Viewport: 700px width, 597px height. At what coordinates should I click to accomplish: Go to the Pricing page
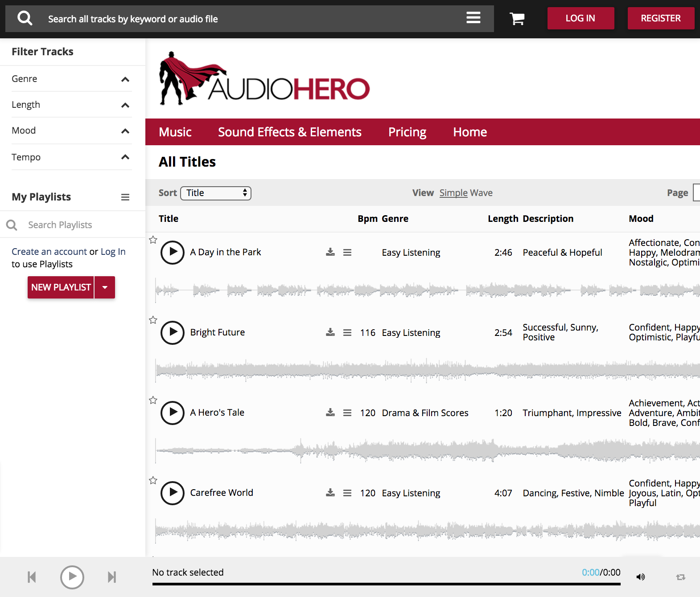point(407,132)
